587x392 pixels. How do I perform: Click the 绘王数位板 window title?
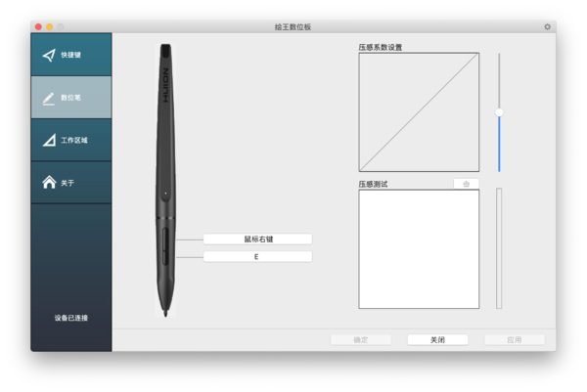point(293,27)
